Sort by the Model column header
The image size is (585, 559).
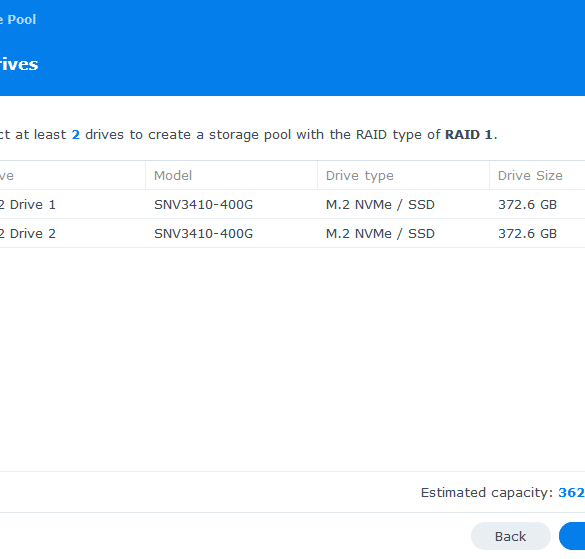pos(173,175)
